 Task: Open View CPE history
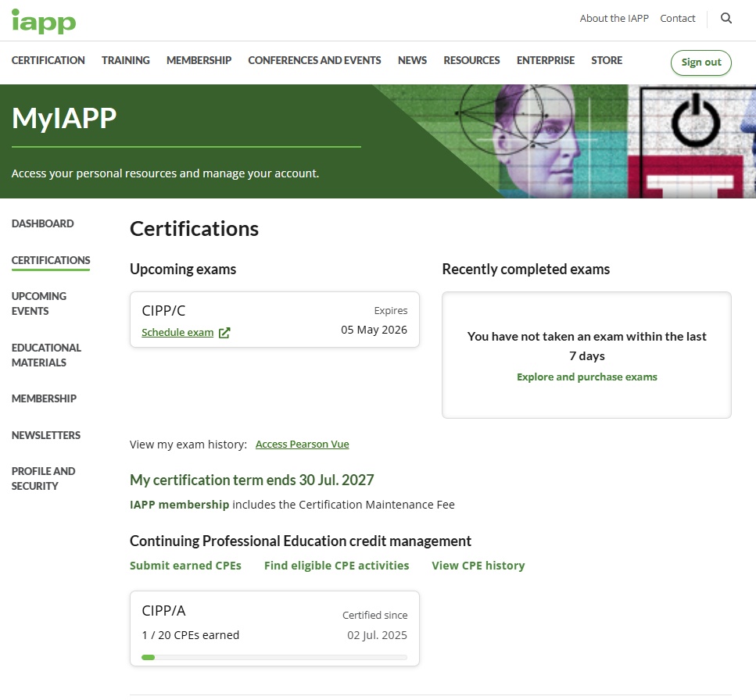point(478,566)
